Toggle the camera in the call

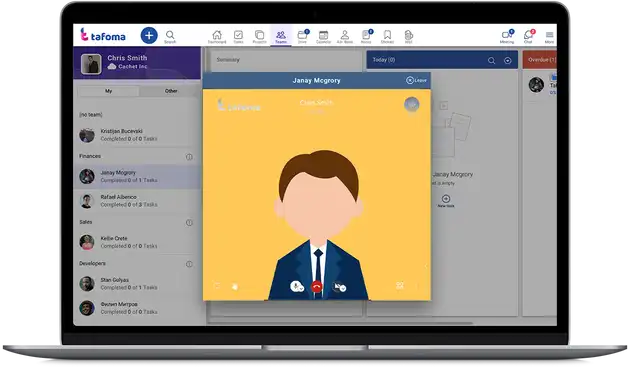pyautogui.click(x=338, y=286)
